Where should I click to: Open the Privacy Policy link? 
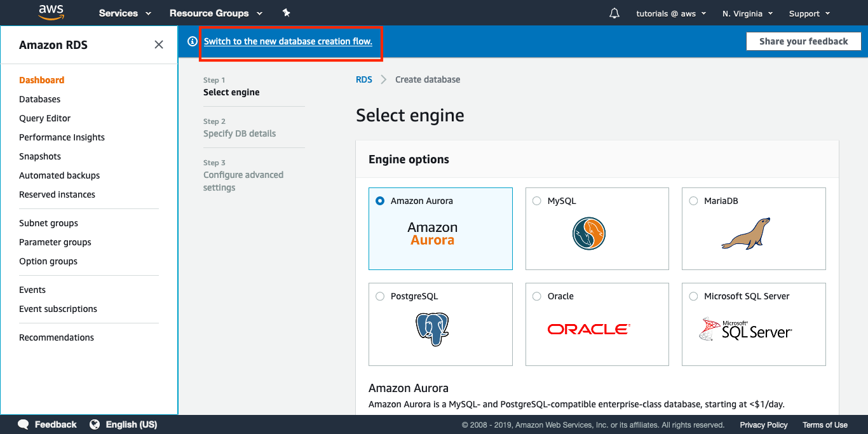click(764, 425)
